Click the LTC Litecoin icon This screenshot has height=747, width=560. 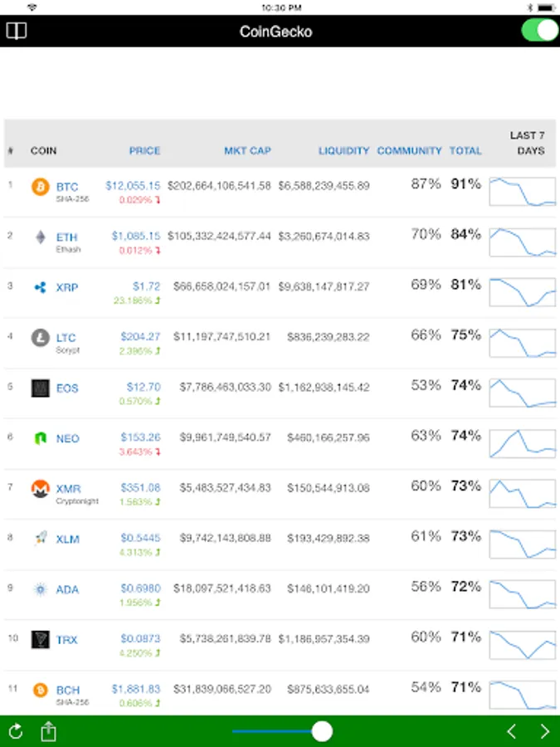click(x=41, y=338)
